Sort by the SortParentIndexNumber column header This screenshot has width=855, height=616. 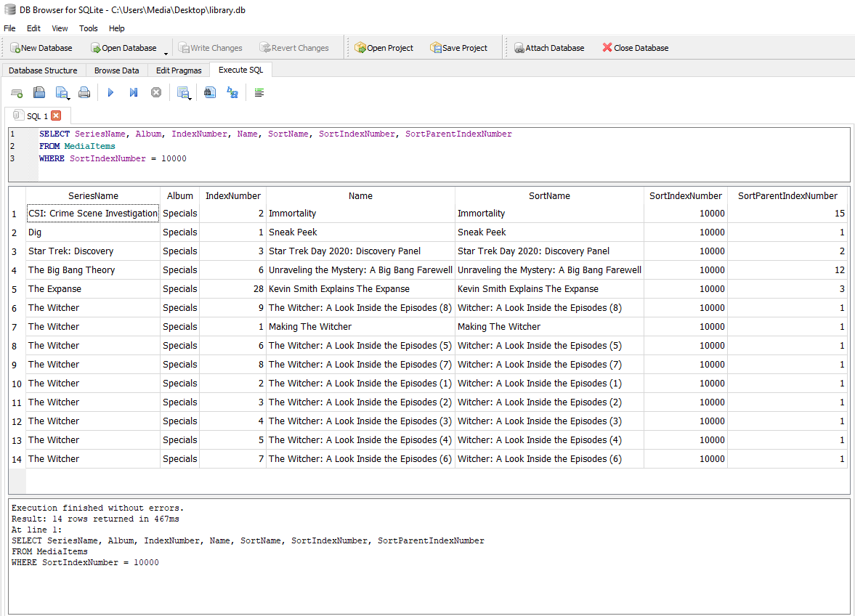787,195
